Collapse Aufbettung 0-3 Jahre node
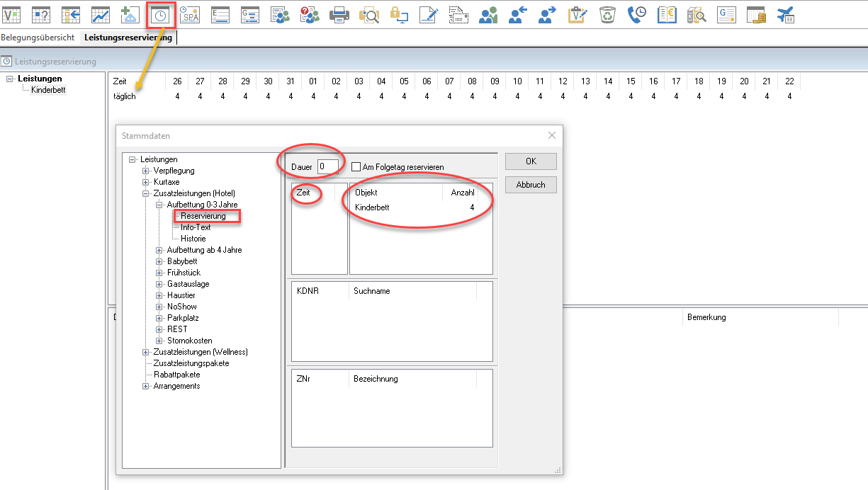The height and width of the screenshot is (490, 868). [159, 205]
